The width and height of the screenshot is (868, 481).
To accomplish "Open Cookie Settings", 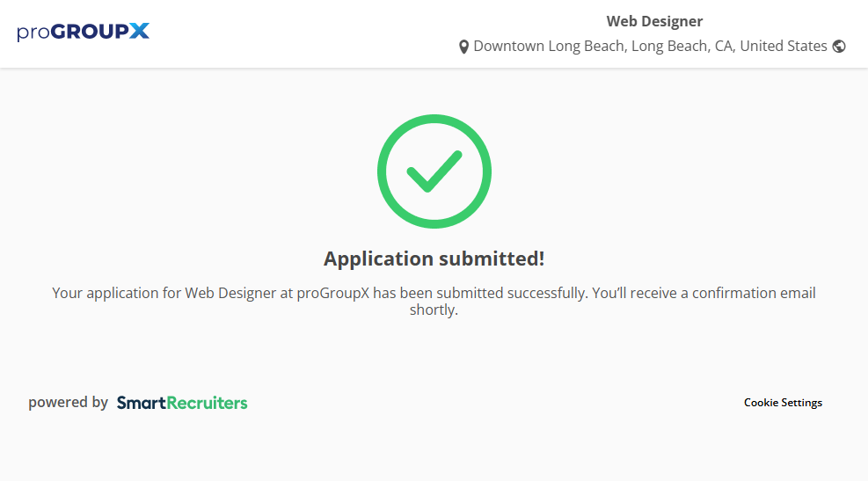I will pos(783,403).
